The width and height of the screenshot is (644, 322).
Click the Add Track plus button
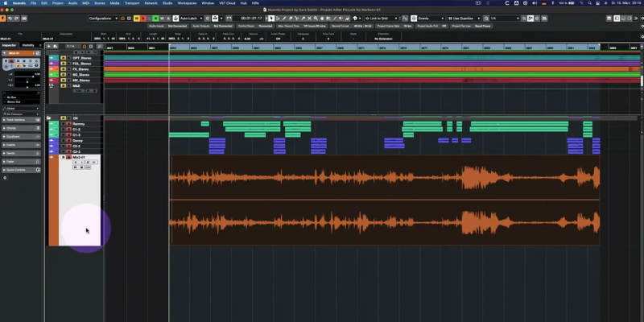tap(48, 47)
